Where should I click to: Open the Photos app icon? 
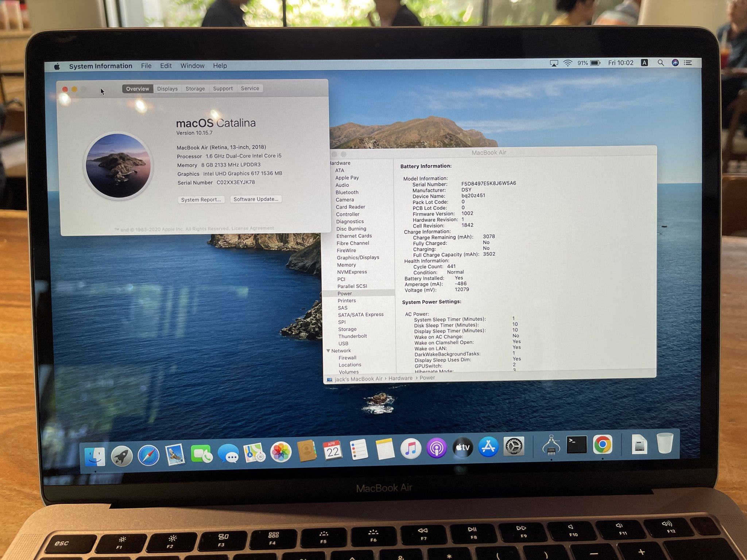pos(280,452)
